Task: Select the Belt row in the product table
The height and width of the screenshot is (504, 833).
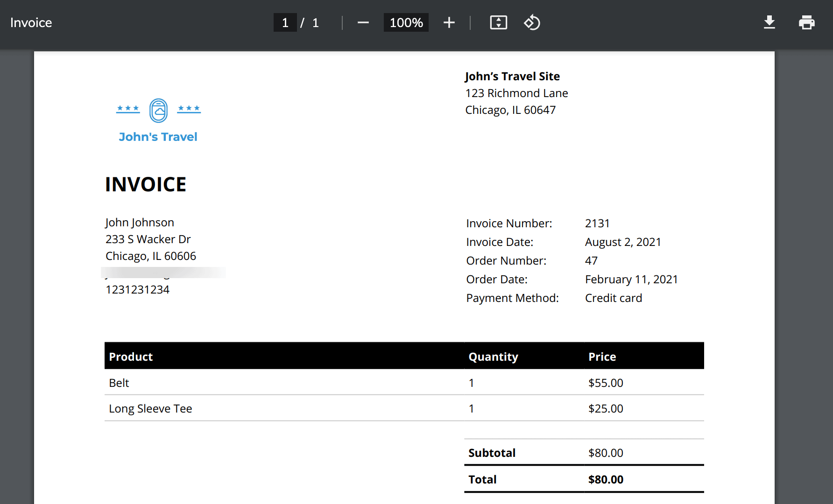Action: (119, 383)
